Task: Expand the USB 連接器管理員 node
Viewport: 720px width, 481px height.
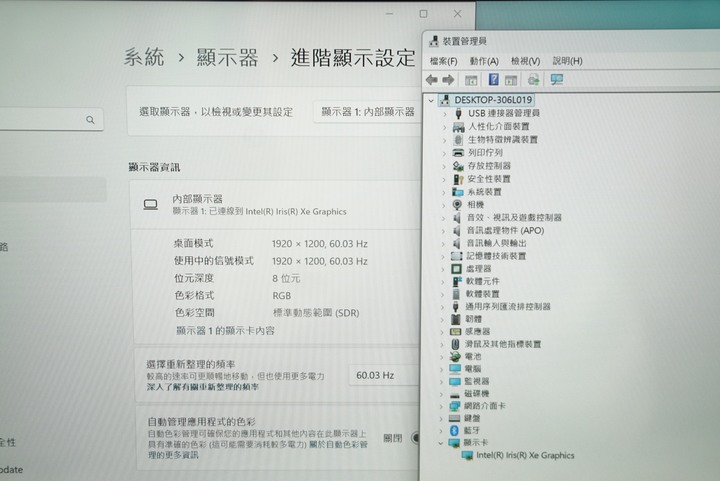Action: (445, 114)
